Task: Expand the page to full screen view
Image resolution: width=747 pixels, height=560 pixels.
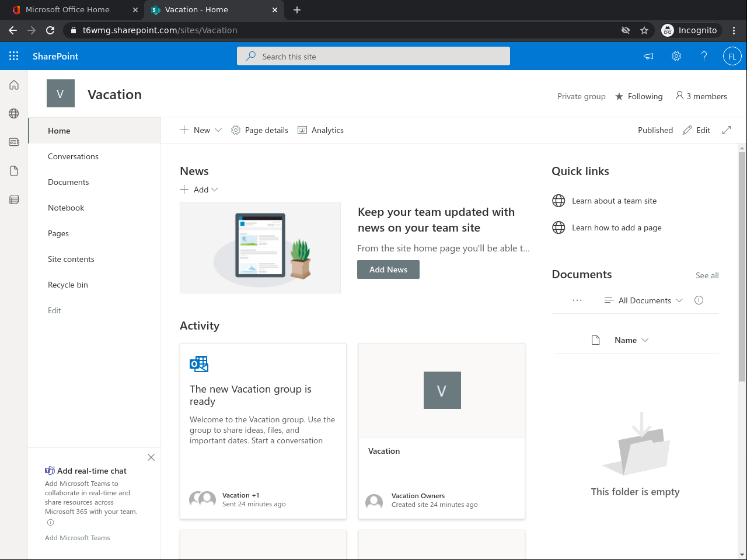Action: [x=727, y=130]
